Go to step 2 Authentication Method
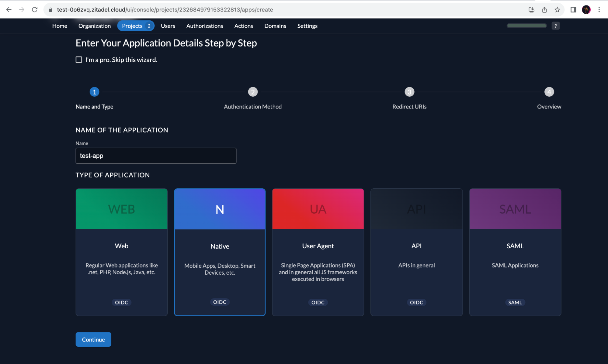Viewport: 608px width, 364px height. (253, 92)
